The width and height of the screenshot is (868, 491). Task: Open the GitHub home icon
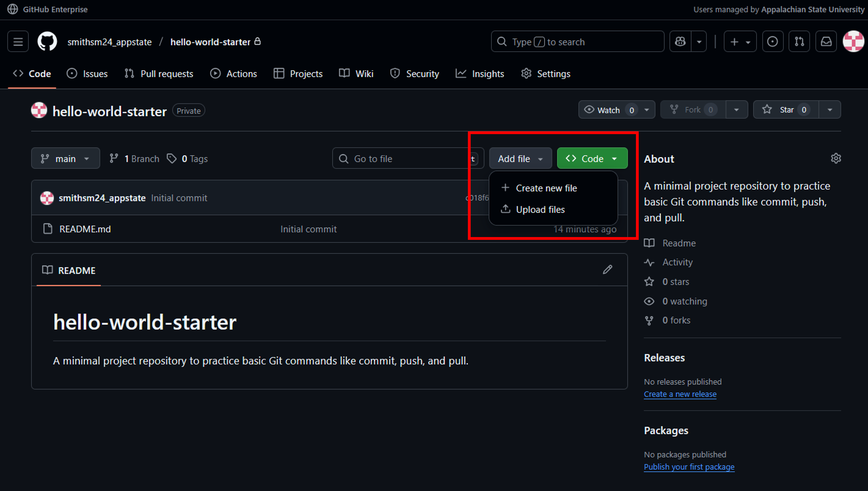click(47, 41)
